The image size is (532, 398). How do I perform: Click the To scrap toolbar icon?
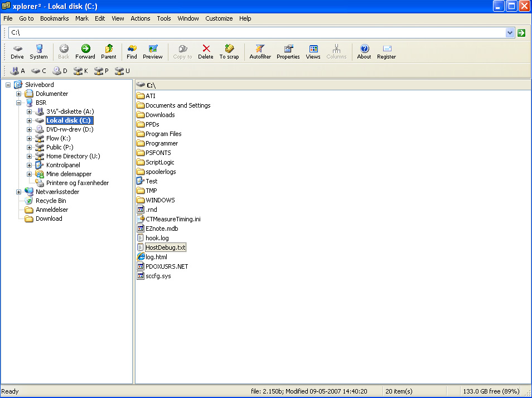[229, 51]
